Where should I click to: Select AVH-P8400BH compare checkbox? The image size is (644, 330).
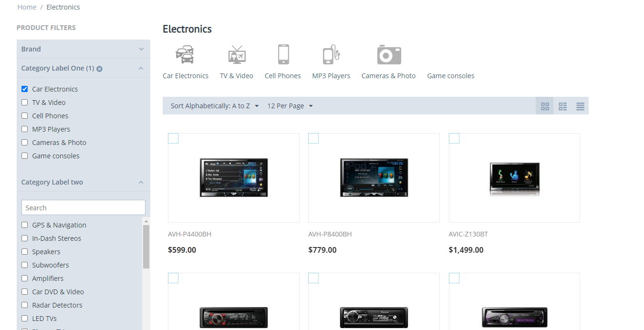[x=313, y=138]
